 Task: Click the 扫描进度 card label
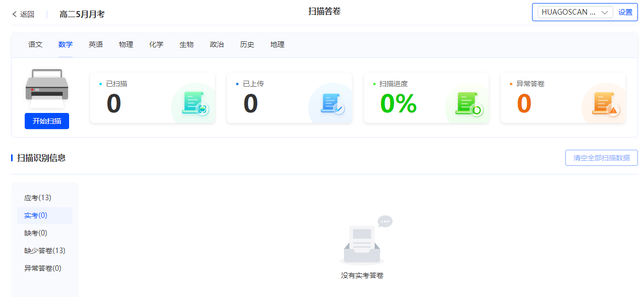pyautogui.click(x=393, y=84)
